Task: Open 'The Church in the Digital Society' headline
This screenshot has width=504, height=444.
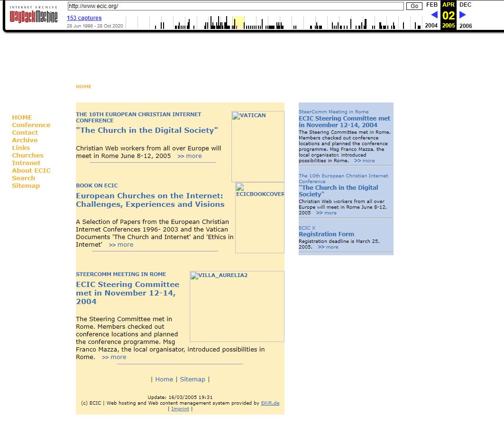Action: click(147, 130)
